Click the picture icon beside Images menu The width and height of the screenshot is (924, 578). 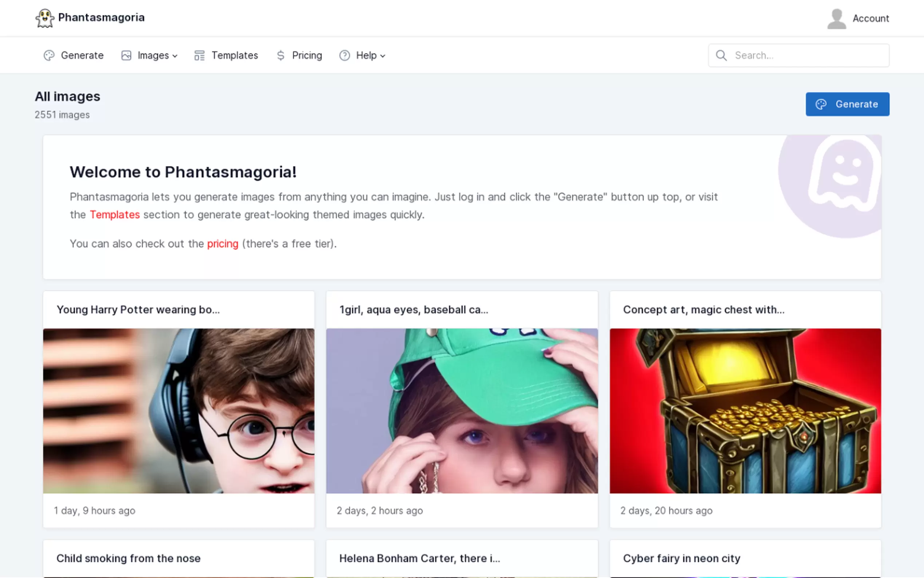tap(126, 55)
